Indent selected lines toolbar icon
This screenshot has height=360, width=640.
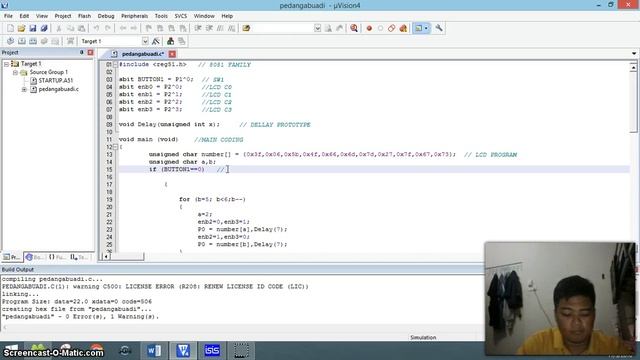pos(198,28)
